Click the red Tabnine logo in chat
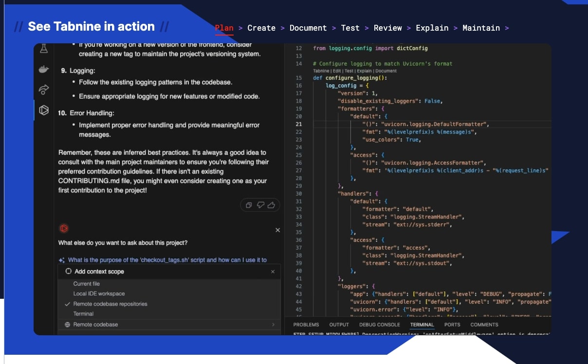Viewport: 588px width, 364px height. (63, 228)
